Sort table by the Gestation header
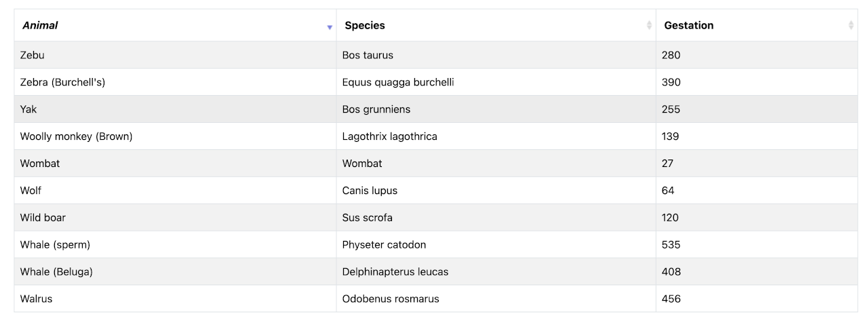This screenshot has height=317, width=868. click(688, 26)
